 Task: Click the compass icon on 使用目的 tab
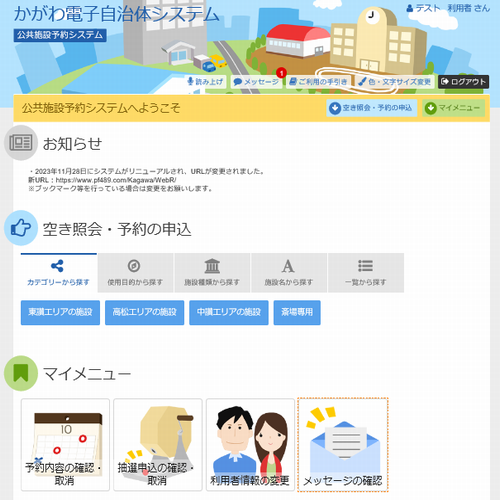click(134, 266)
